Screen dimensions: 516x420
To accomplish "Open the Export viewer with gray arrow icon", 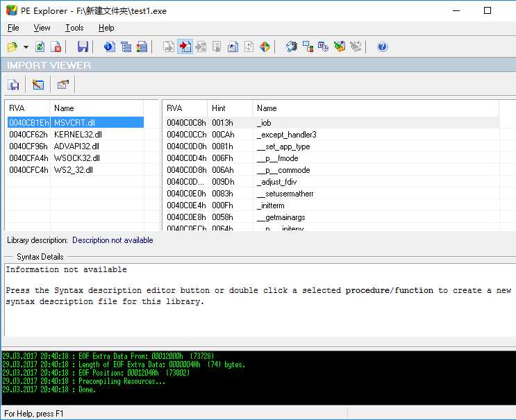I will point(169,47).
